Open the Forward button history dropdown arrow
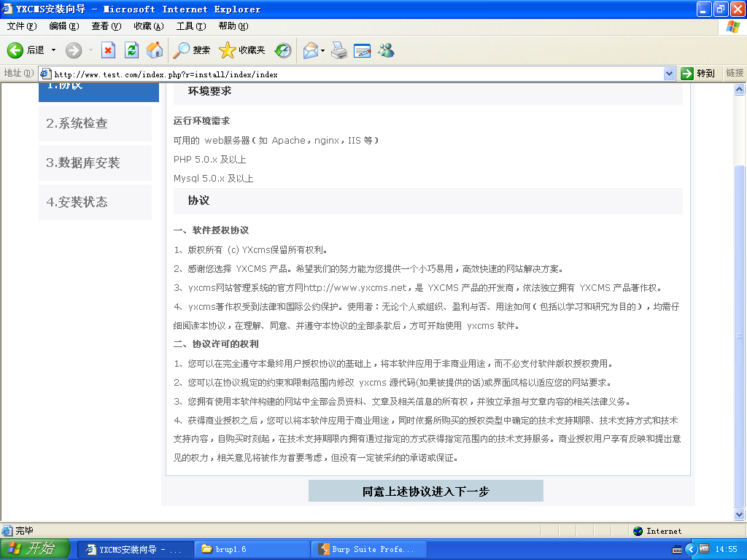The width and height of the screenshot is (747, 560). (90, 50)
